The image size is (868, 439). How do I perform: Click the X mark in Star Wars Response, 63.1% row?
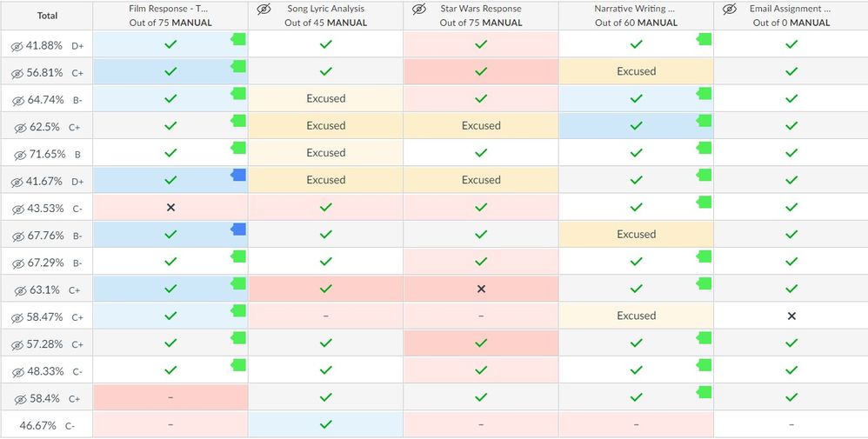(x=481, y=289)
